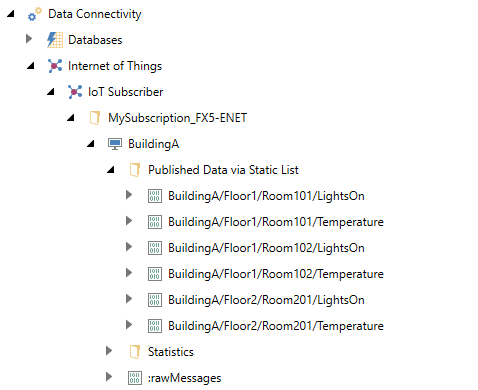The height and width of the screenshot is (390, 478).
Task: Select the :rawMessages item label
Action: coord(184,378)
